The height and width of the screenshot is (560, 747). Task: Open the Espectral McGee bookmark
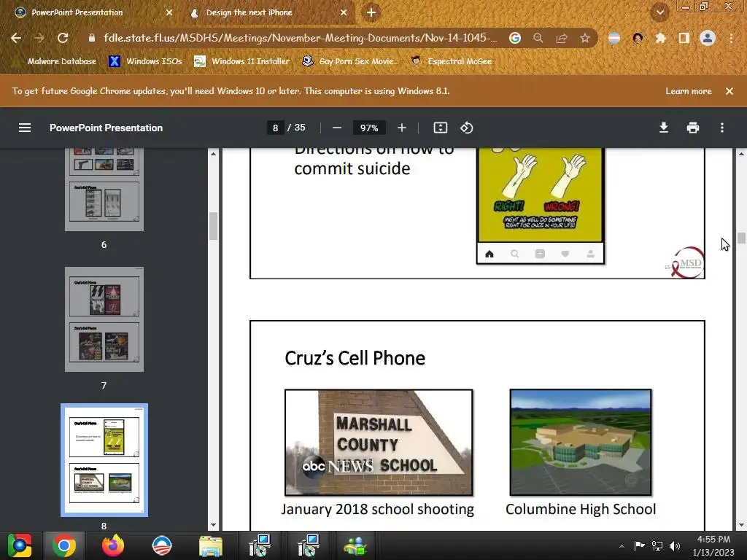452,61
